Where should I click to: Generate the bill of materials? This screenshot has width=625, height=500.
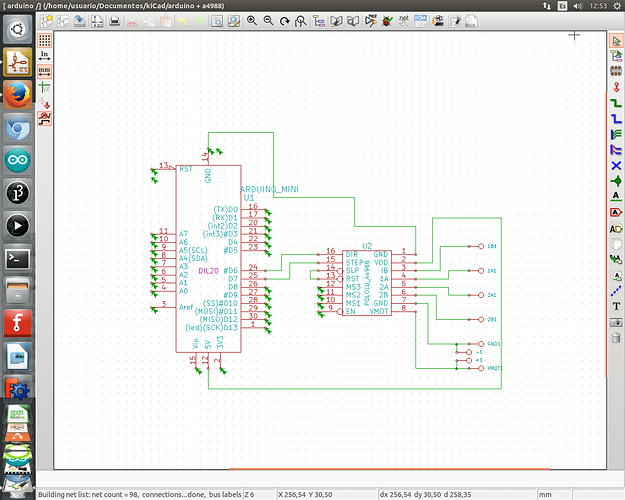[x=420, y=21]
